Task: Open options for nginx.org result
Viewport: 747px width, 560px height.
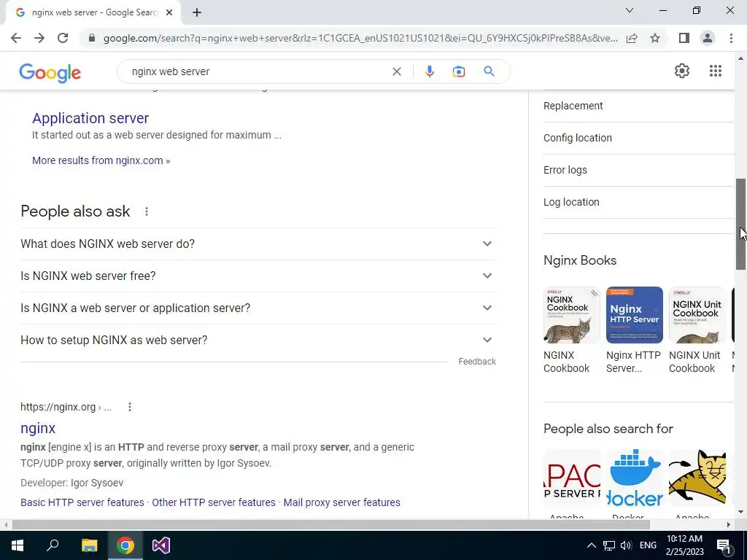Action: pos(130,407)
